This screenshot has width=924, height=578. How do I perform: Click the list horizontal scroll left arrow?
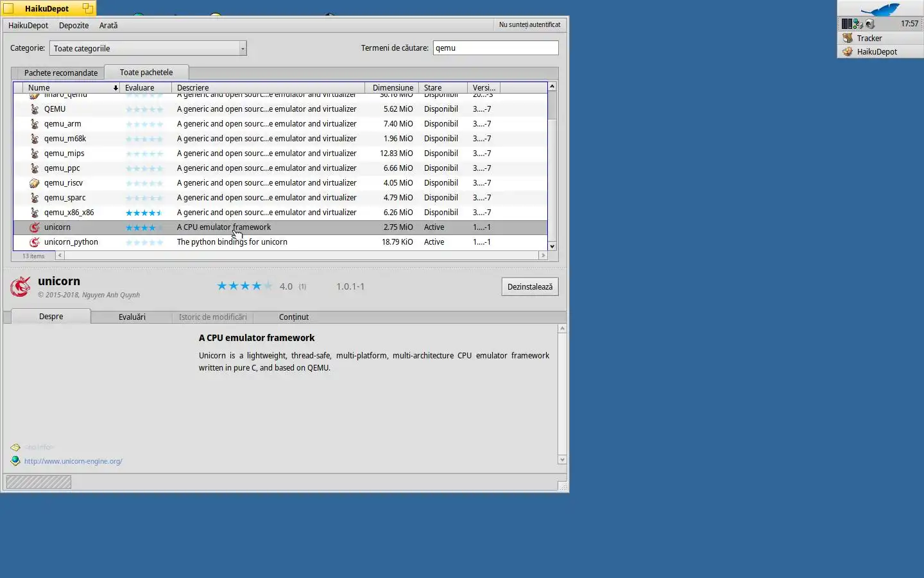60,256
